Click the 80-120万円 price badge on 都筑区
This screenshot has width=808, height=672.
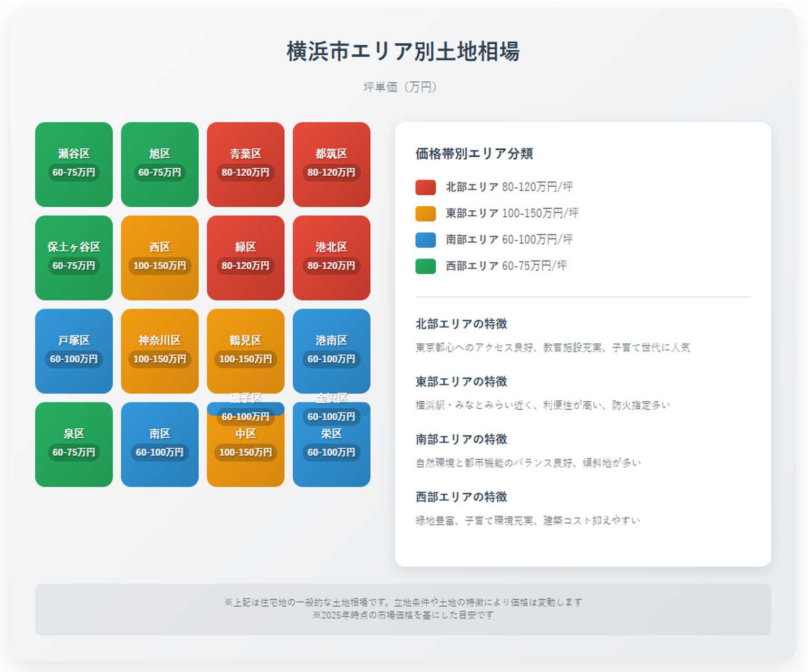[x=331, y=172]
